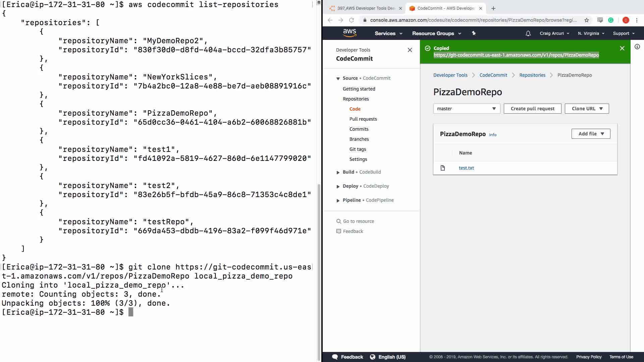
Task: Click the browser address bar
Action: (473, 20)
